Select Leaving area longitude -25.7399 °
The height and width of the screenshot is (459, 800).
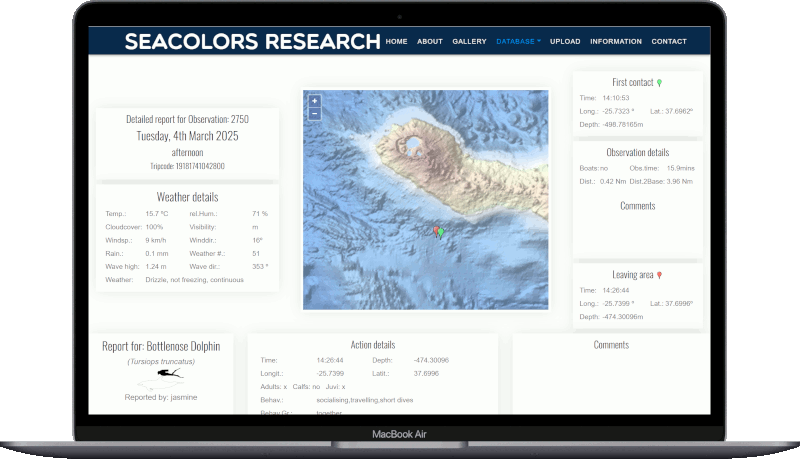tap(618, 304)
